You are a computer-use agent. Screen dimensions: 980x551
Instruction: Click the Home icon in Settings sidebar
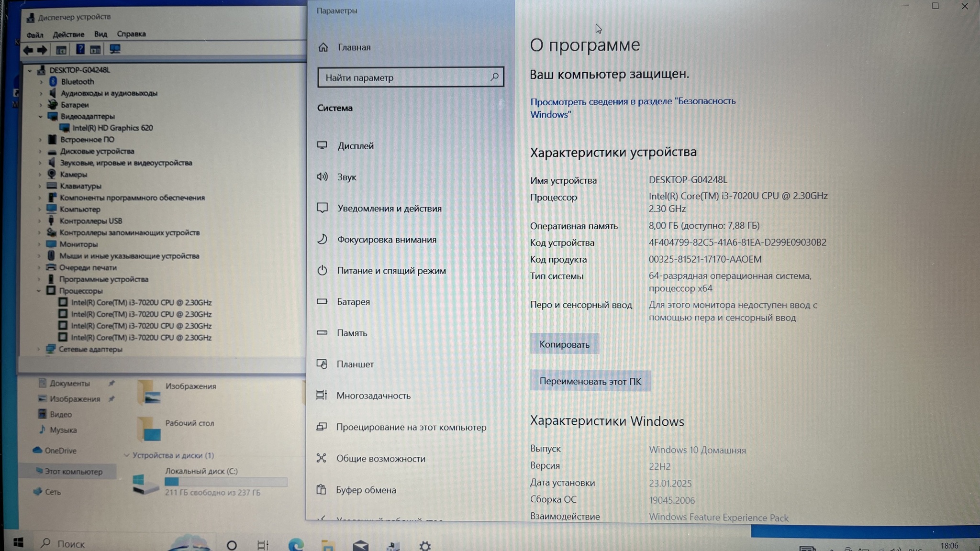click(323, 47)
